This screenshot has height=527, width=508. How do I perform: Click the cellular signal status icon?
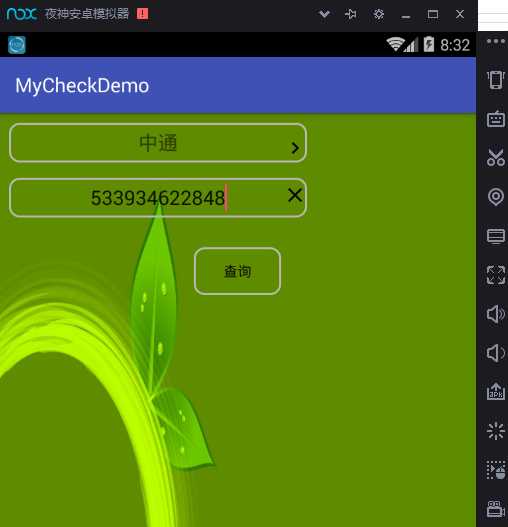click(411, 45)
